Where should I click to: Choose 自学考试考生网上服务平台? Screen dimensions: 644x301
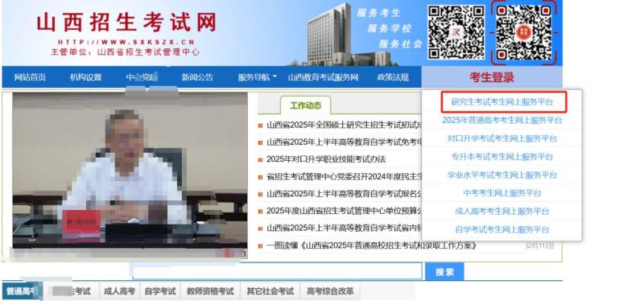502,229
